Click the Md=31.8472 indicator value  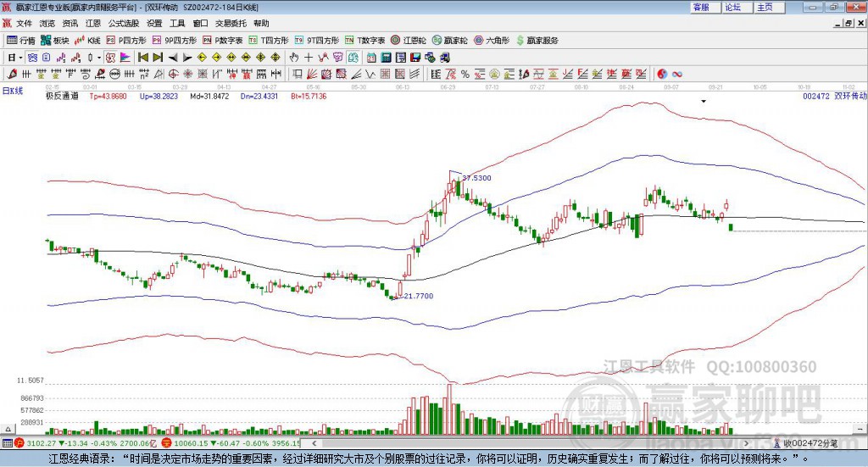tap(209, 97)
